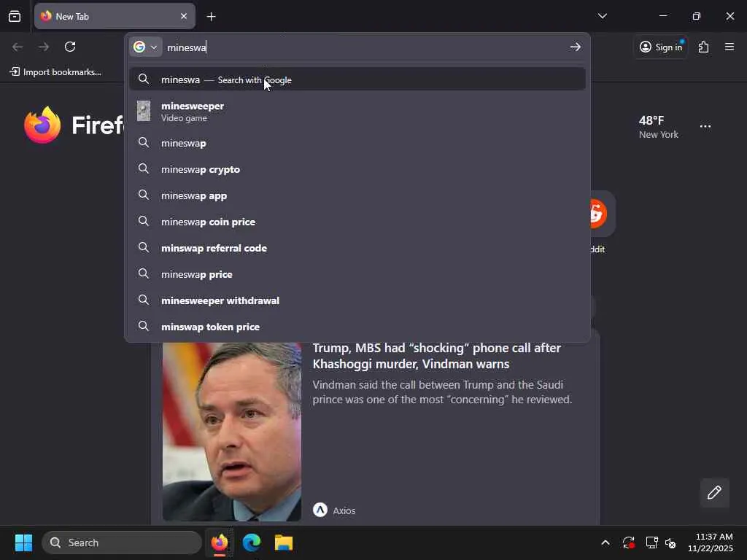Click the Vindman article photo
Viewport: 747px width, 560px height.
point(231,431)
